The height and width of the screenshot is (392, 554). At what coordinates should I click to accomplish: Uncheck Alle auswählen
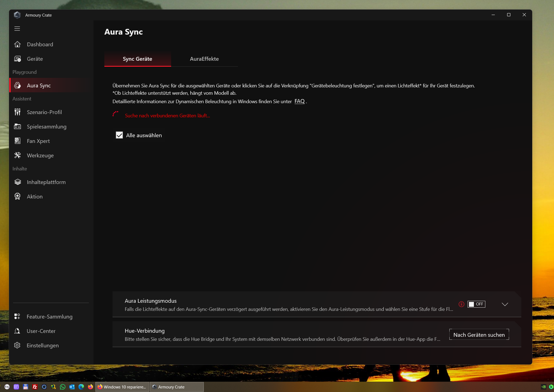[119, 135]
